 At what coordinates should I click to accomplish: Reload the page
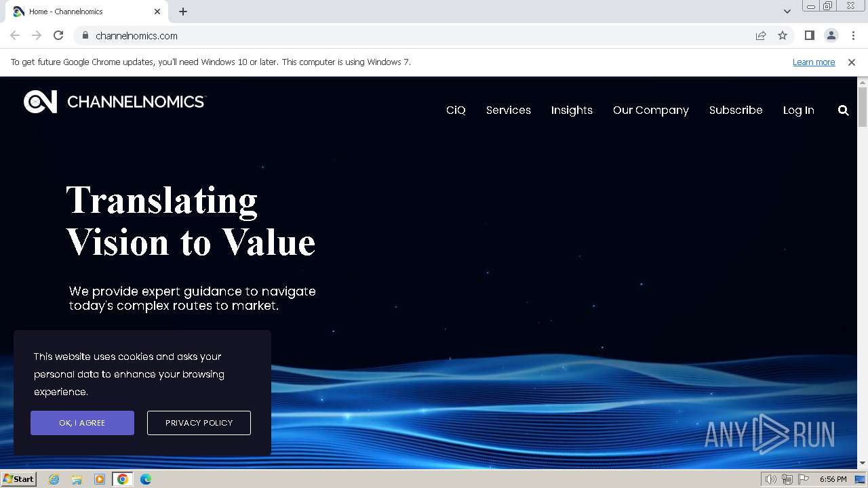pyautogui.click(x=58, y=35)
